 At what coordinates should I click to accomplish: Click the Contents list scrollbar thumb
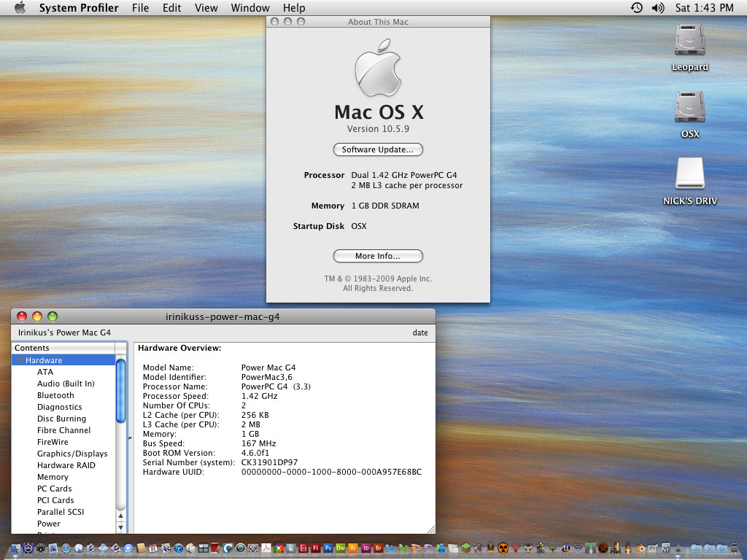click(x=121, y=390)
